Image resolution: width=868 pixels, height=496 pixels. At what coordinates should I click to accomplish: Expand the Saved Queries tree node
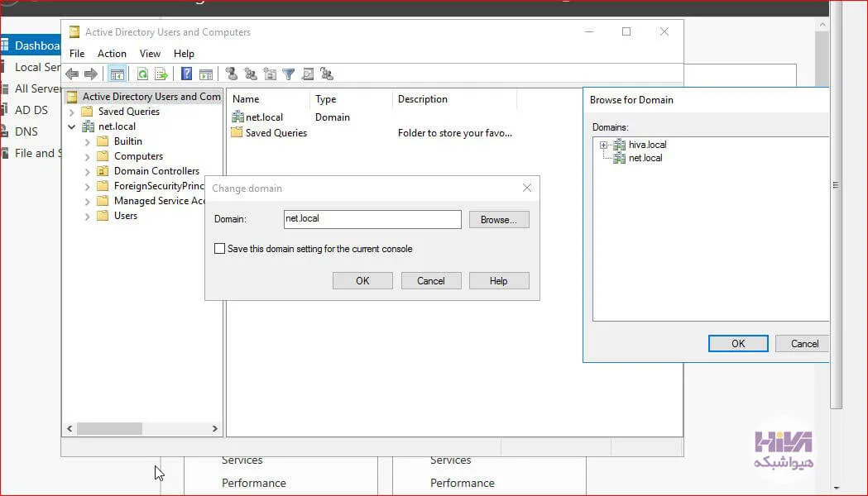(x=71, y=112)
